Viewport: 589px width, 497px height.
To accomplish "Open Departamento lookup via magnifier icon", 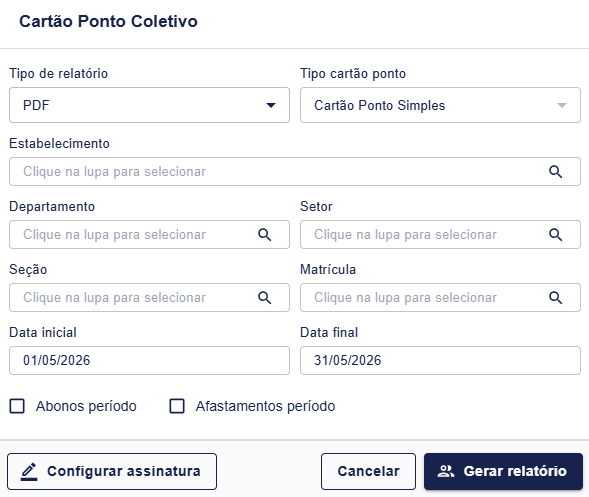I will point(264,235).
